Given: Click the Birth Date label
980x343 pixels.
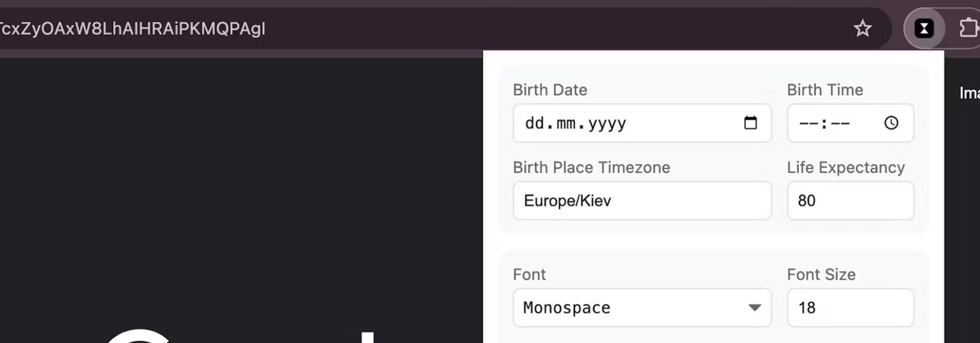Looking at the screenshot, I should [550, 90].
